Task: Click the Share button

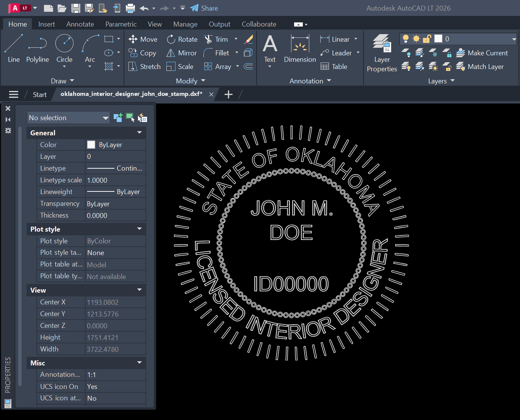Action: click(204, 8)
